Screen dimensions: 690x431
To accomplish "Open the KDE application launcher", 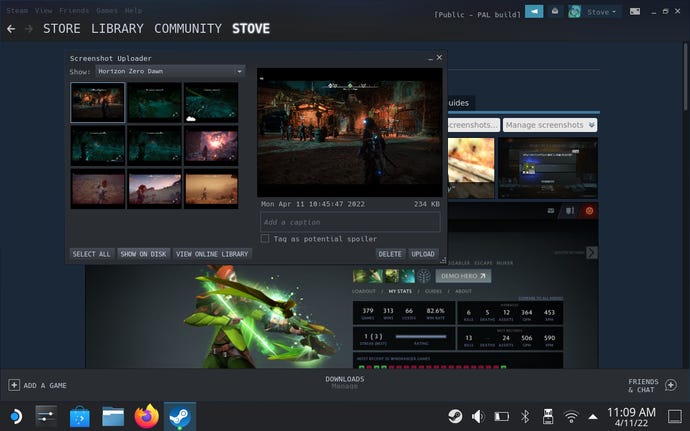I will pyautogui.click(x=15, y=416).
